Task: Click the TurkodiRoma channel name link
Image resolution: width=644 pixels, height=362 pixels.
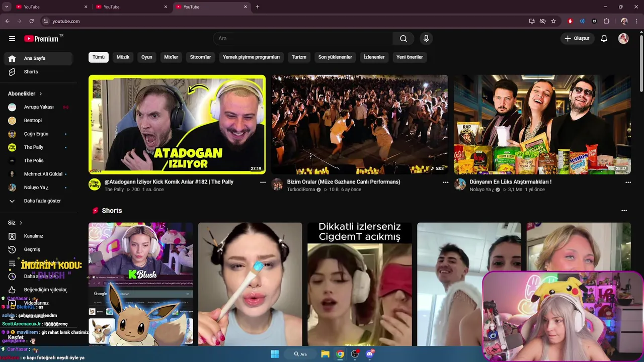Action: [301, 190]
